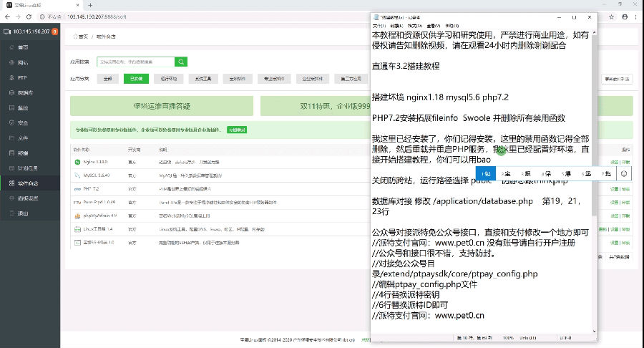Click the browser address bar
Image resolution: width=644 pixels, height=348 pixels.
click(321, 17)
